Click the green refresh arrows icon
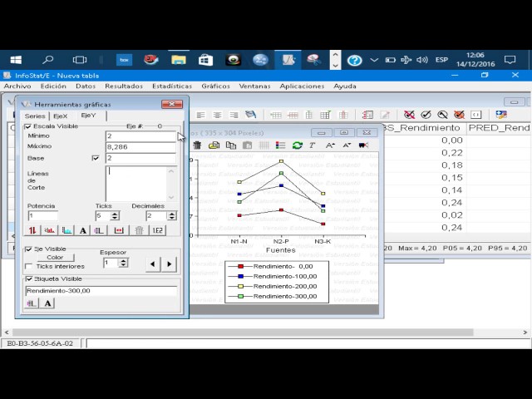This screenshot has height=399, width=532. [x=298, y=145]
